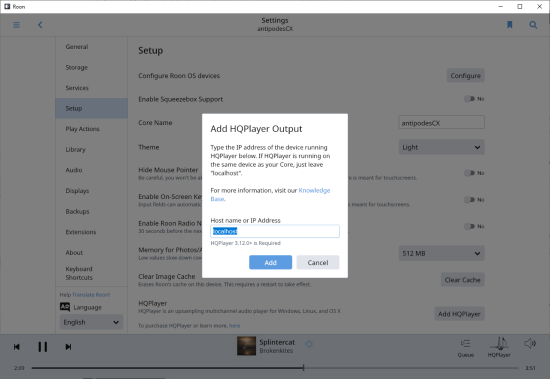Viewport: 550px width, 379px height.
Task: Follow the 'here' purchase HQPlayer link
Action: [x=235, y=326]
